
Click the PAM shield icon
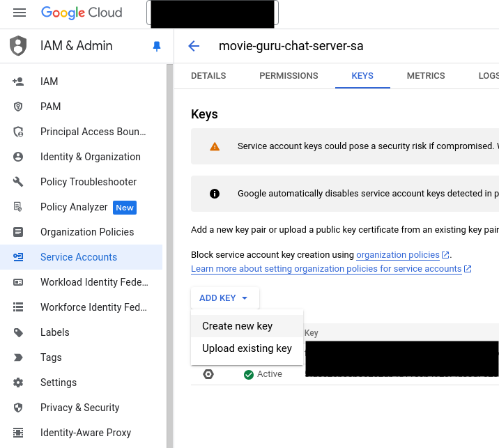(18, 107)
